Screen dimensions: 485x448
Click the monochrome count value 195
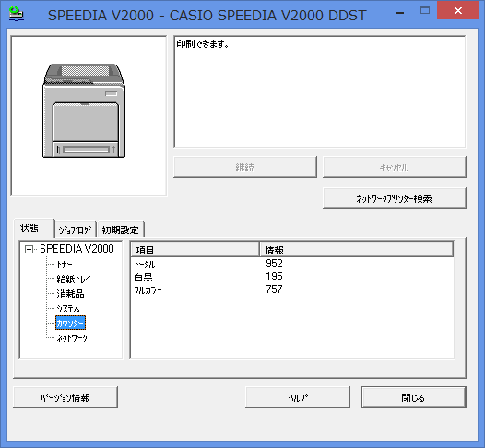[x=274, y=277]
